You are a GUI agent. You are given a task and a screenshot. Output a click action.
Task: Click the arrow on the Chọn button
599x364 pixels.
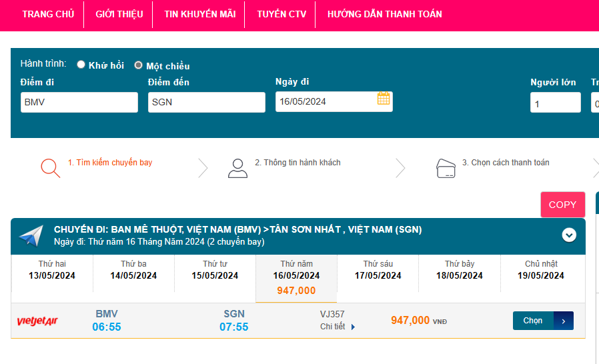pyautogui.click(x=564, y=321)
